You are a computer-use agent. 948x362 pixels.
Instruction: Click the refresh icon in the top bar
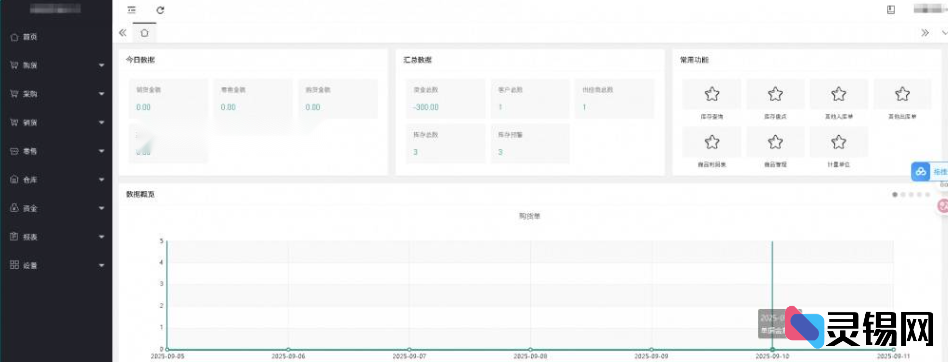160,10
